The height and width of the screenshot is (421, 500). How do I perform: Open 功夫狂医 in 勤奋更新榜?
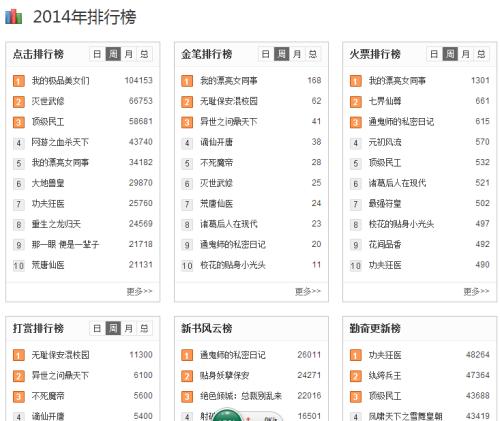(x=385, y=355)
